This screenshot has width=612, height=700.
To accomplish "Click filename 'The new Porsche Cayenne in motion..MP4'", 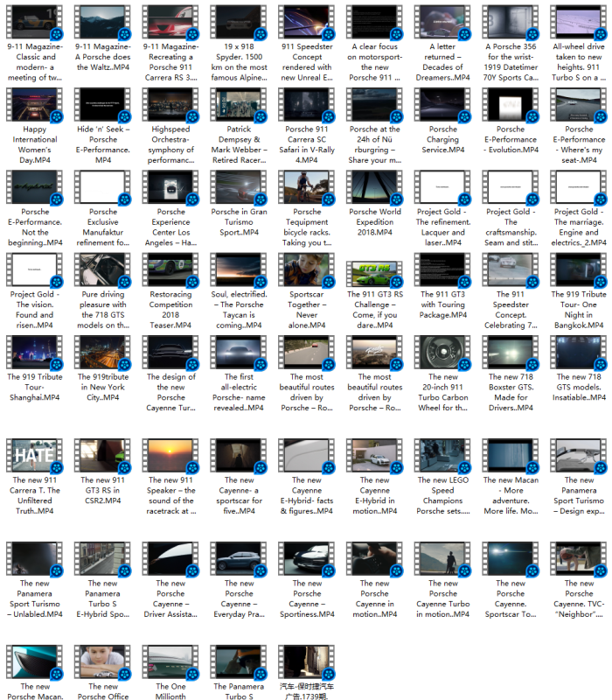I will 375,598.
